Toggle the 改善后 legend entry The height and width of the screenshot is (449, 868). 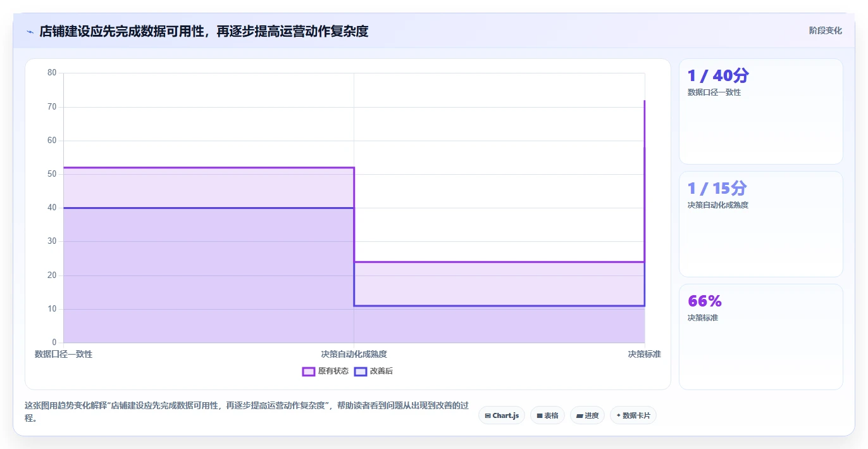374,371
